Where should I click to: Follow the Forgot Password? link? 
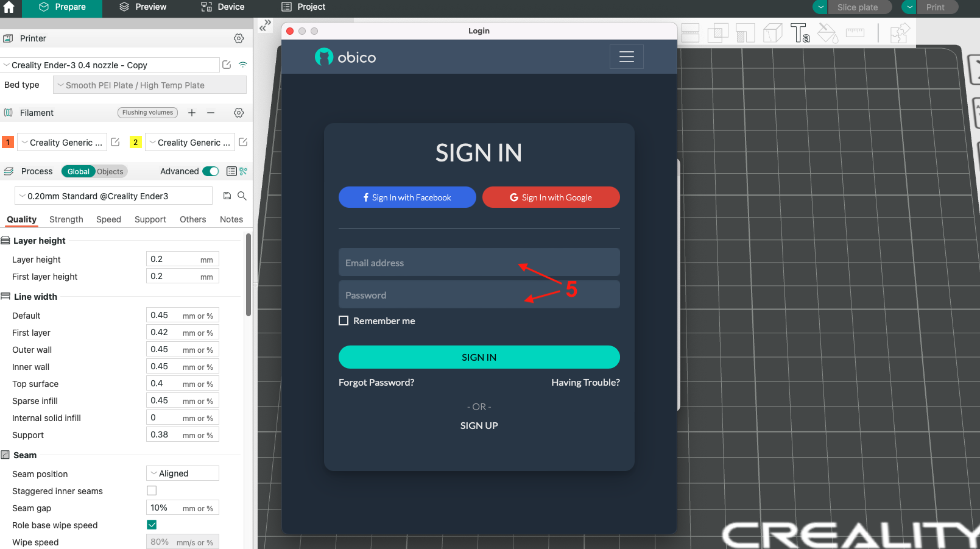click(376, 383)
